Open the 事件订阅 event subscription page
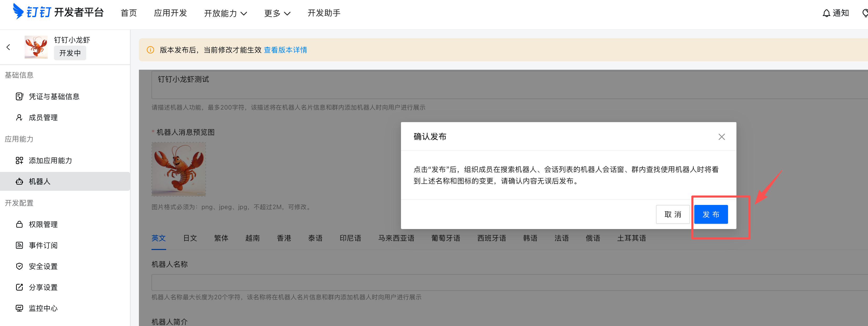Viewport: 868px width, 326px height. [x=43, y=245]
